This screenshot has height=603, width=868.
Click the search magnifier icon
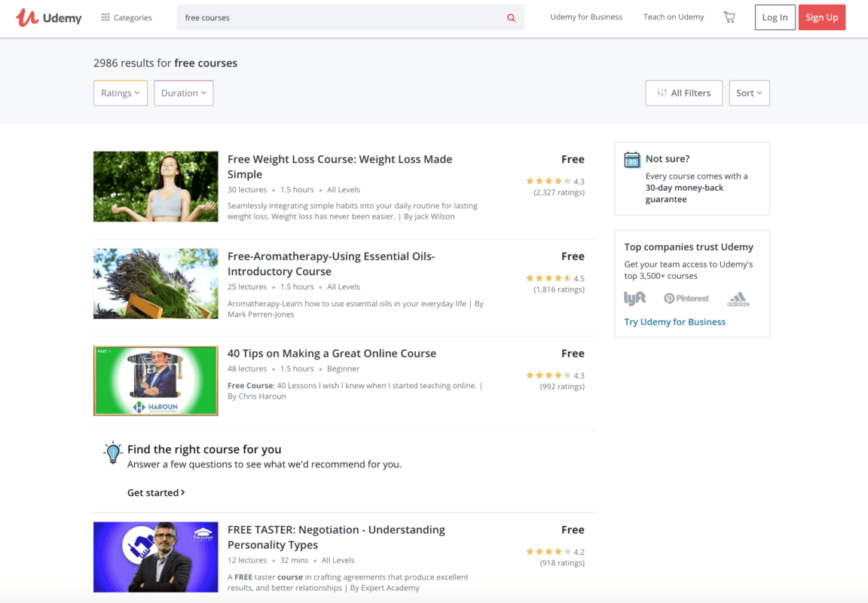(511, 18)
